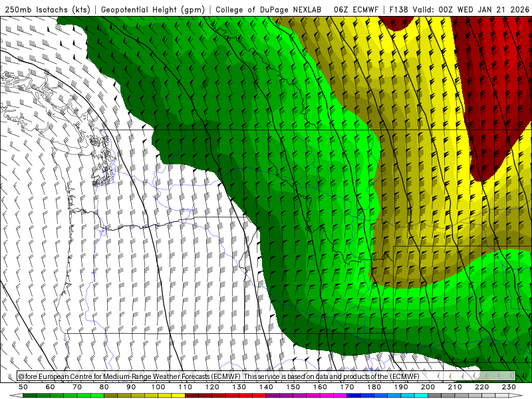The image size is (532, 399).
Task: Click the '150' legend value
Action: coord(293,387)
